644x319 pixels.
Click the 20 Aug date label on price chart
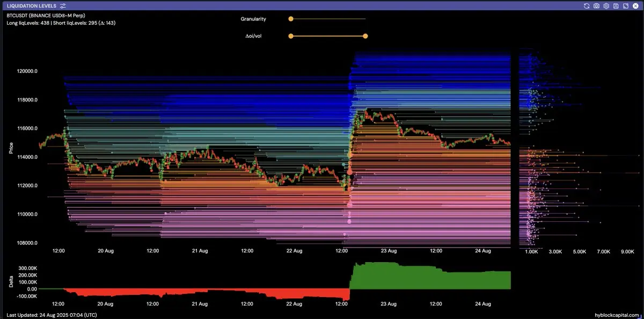pyautogui.click(x=106, y=251)
